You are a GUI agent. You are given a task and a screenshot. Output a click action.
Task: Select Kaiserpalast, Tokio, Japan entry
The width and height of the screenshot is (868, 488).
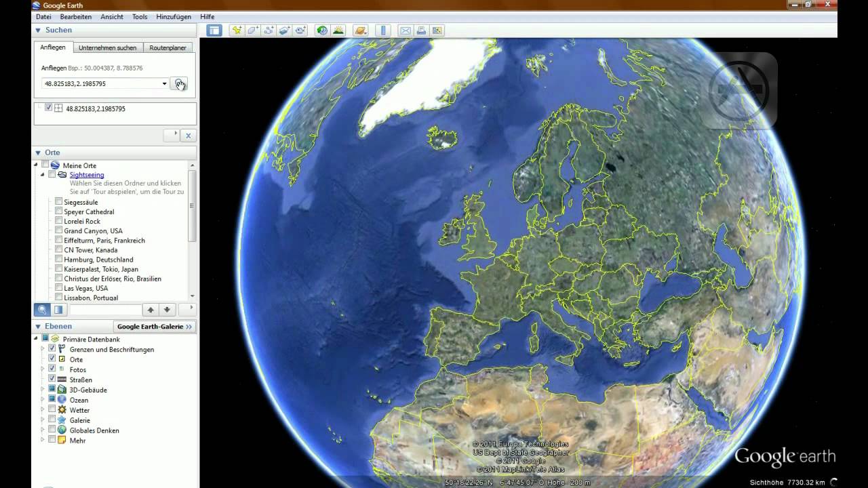tap(101, 269)
